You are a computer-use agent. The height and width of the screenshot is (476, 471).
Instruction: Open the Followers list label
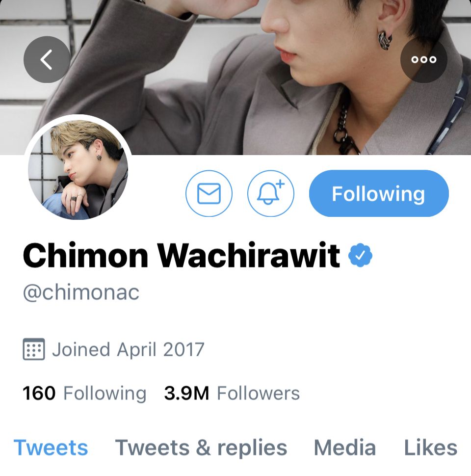tap(258, 393)
